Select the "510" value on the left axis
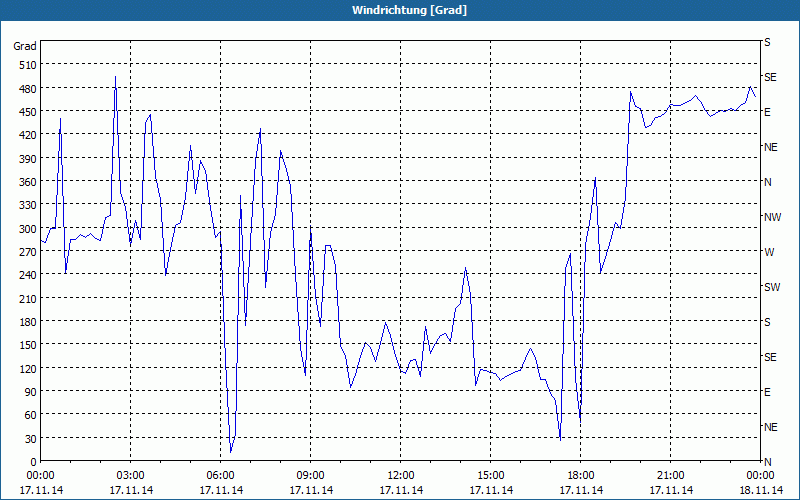The height and width of the screenshot is (500, 800). 28,65
